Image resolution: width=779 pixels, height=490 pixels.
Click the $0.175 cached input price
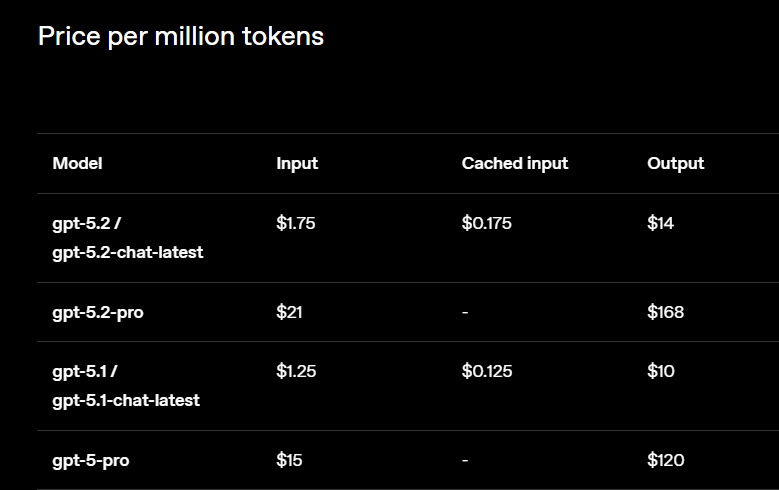point(486,223)
